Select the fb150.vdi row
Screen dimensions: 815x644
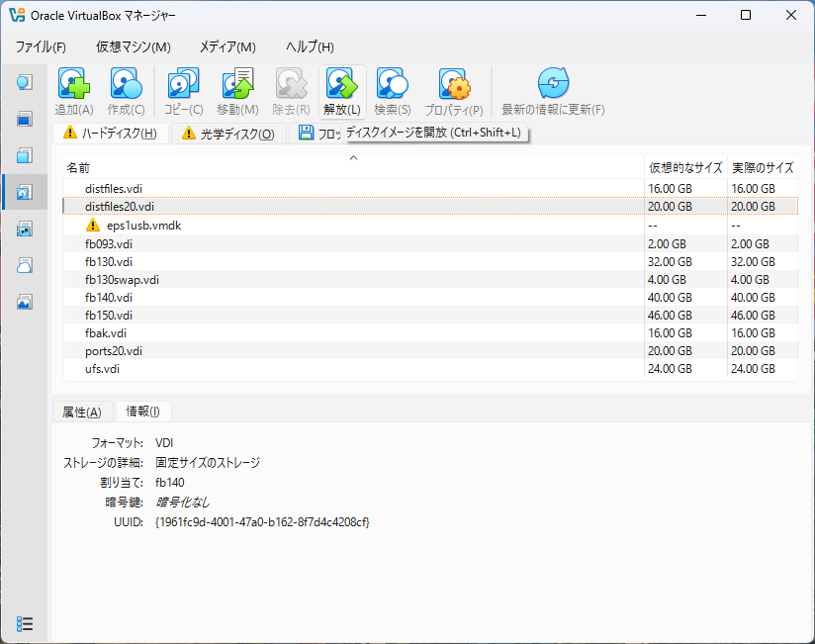[x=430, y=315]
